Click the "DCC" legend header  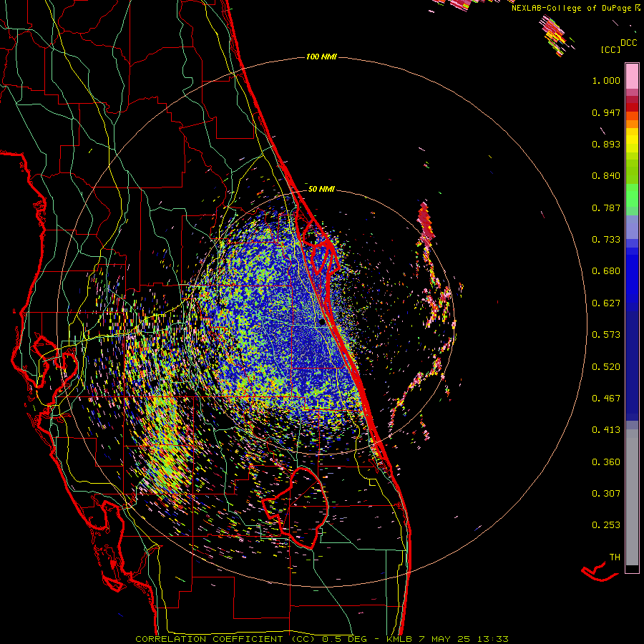click(628, 43)
